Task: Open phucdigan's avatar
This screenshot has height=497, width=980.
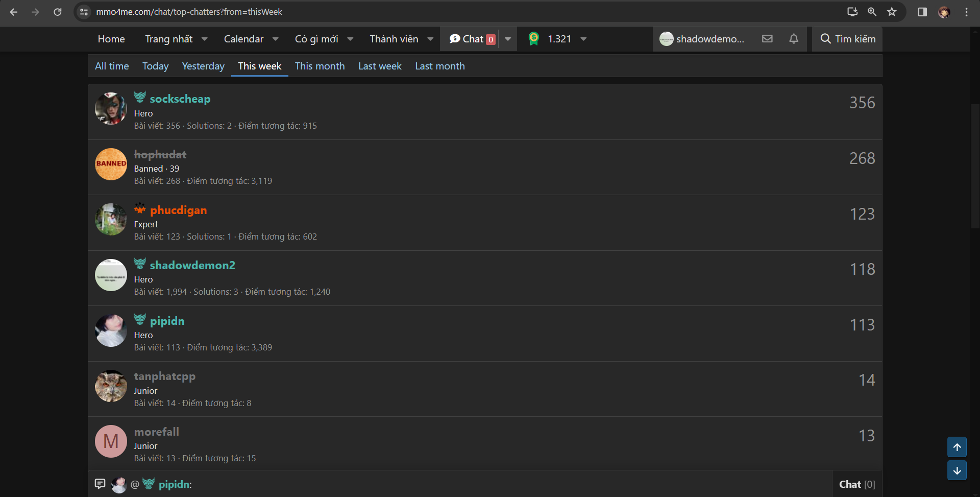Action: [111, 220]
